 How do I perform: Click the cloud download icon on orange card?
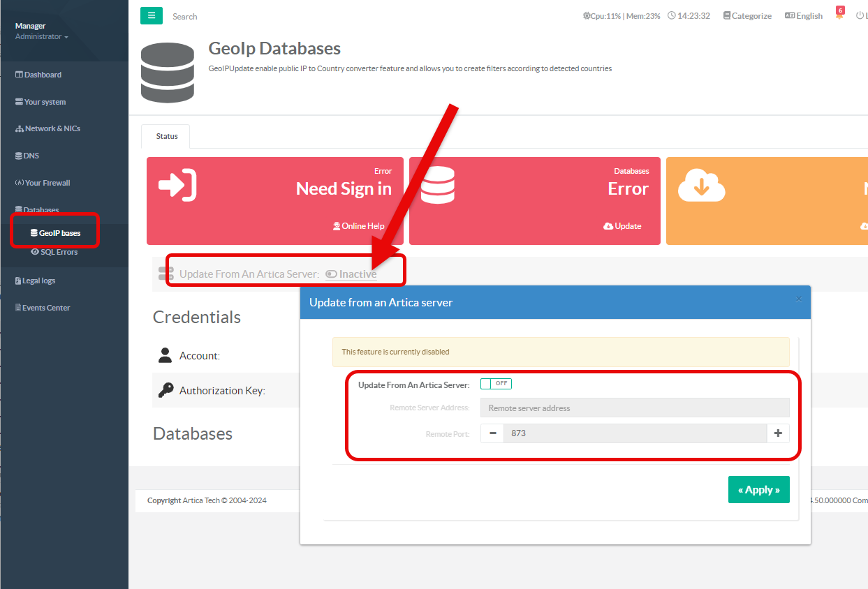click(x=702, y=186)
